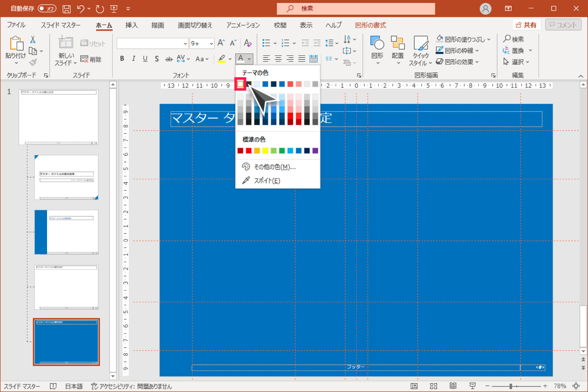This screenshot has width=588, height=392.
Task: Select the first slide master thumbnail
Action: (x=58, y=117)
